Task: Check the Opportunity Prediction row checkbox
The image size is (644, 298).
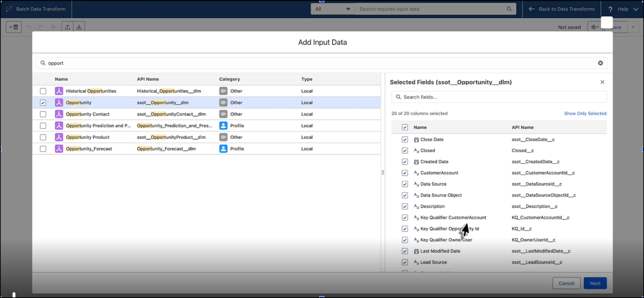Action: pos(43,126)
